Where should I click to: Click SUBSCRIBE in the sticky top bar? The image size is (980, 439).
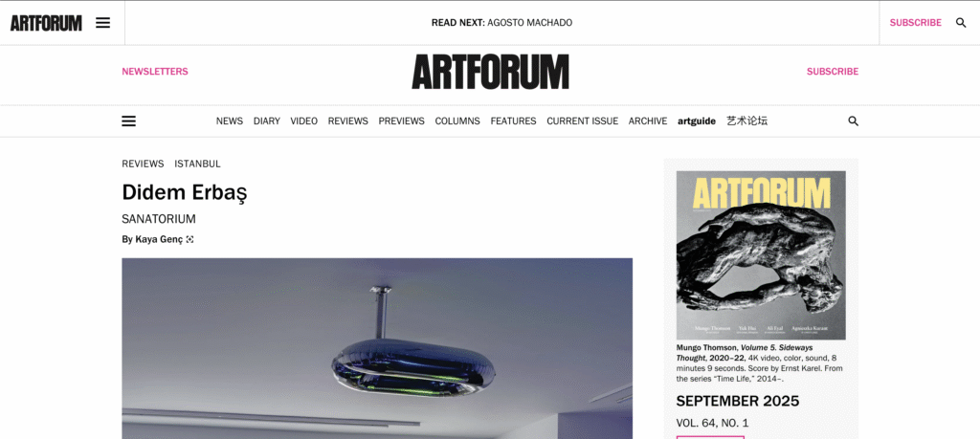point(916,23)
